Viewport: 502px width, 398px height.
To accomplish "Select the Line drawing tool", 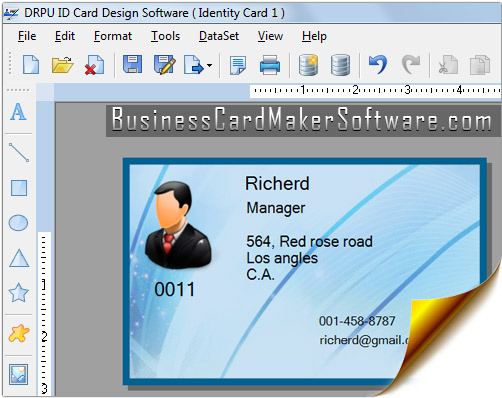I will pyautogui.click(x=19, y=152).
